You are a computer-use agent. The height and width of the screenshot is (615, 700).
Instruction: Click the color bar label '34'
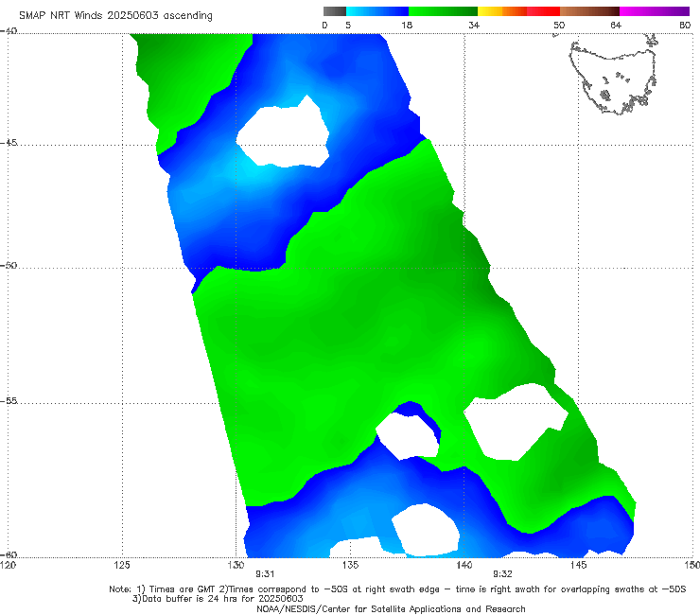point(474,26)
